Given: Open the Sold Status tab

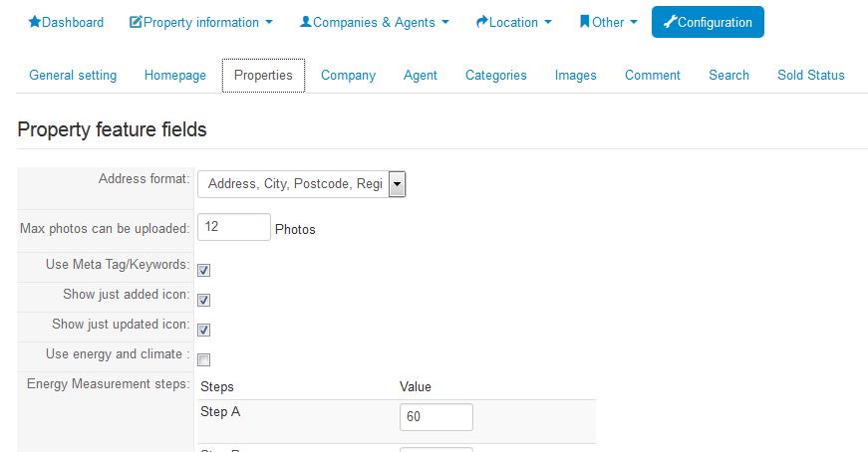Looking at the screenshot, I should click(810, 76).
